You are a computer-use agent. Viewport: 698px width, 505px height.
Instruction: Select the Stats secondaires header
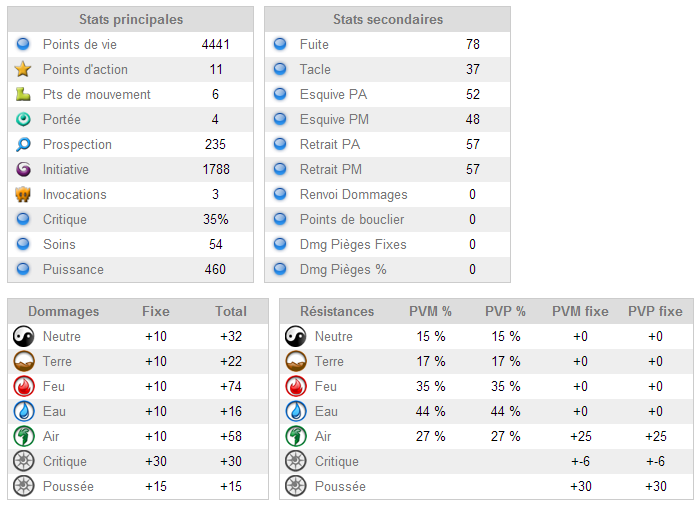pos(388,19)
